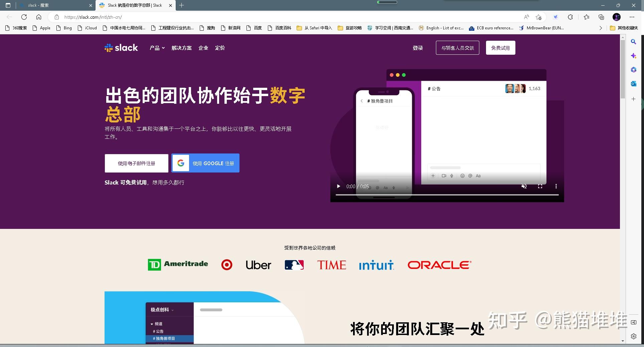Open the Edge tab actions menu
Viewport: 644px width, 347px height.
8,5
